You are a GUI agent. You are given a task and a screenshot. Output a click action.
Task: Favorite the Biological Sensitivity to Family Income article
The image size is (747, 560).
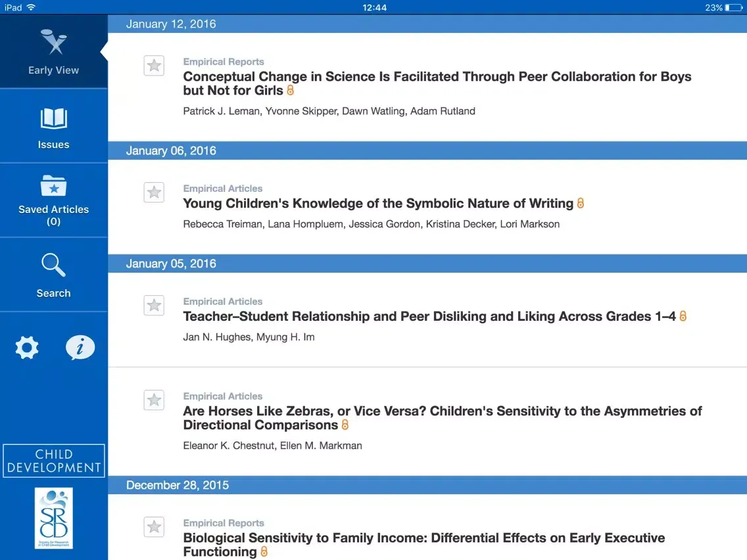click(154, 526)
